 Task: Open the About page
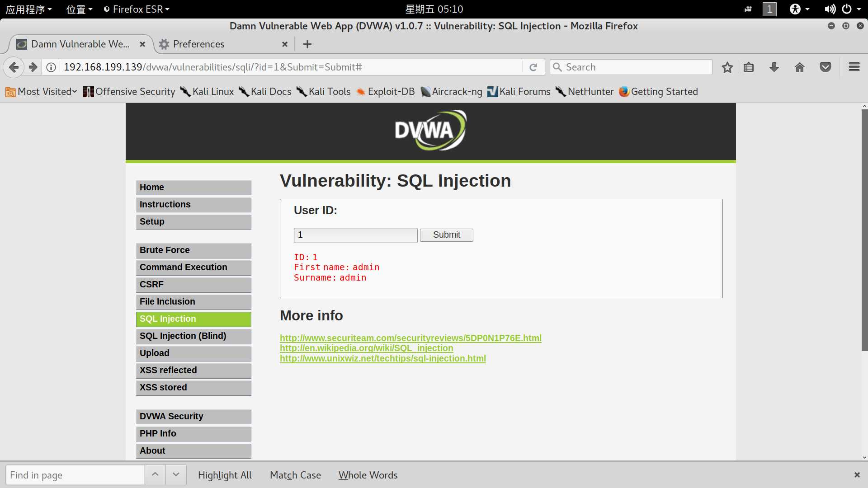tap(193, 451)
